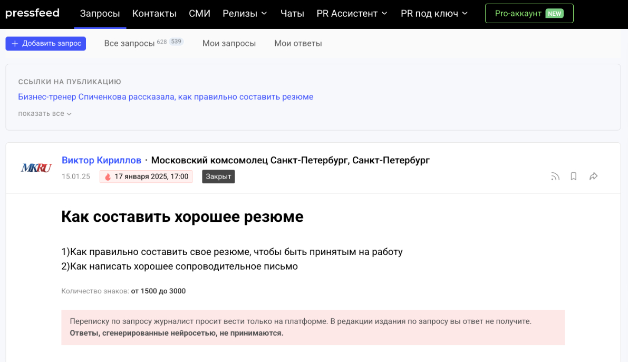Viewport: 628px width, 364px height.
Task: Bookmark this request with the bookmark icon
Action: point(574,176)
